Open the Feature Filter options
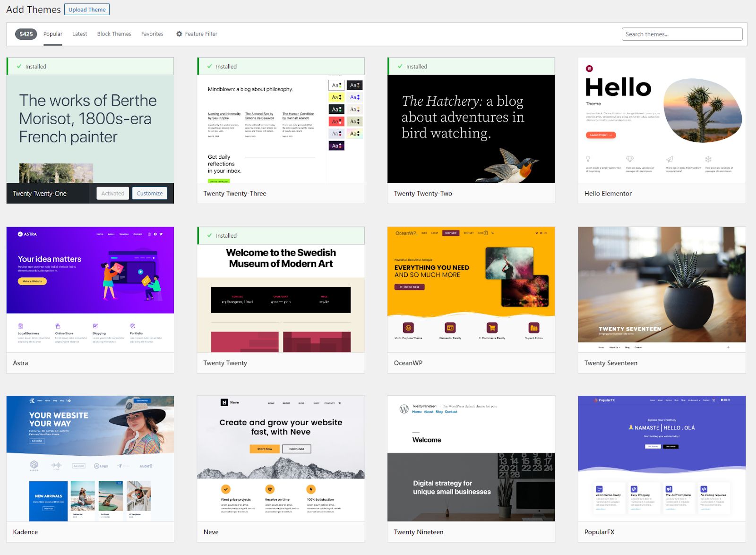 coord(197,34)
